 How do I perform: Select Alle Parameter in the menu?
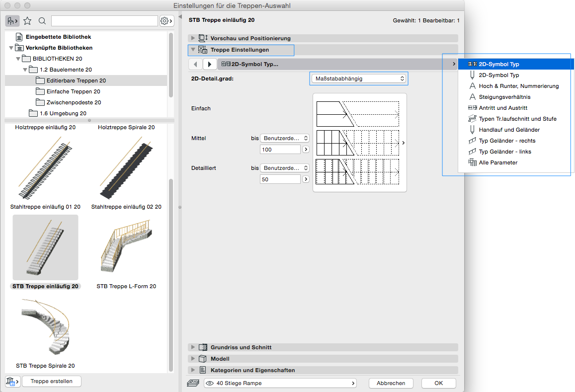click(498, 162)
